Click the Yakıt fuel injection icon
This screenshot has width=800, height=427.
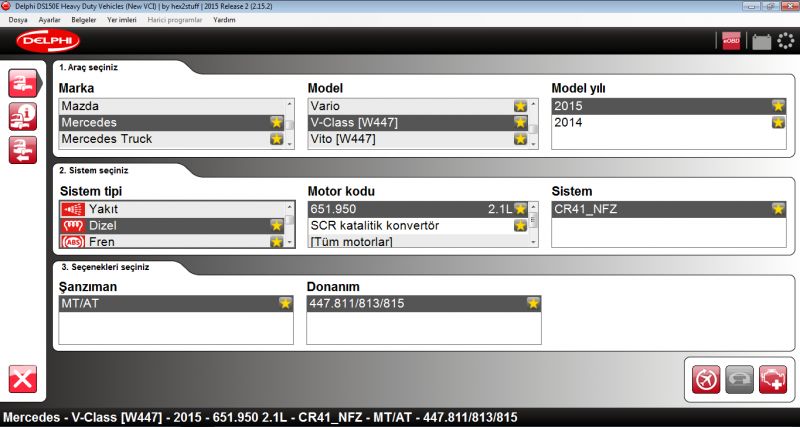[72, 209]
